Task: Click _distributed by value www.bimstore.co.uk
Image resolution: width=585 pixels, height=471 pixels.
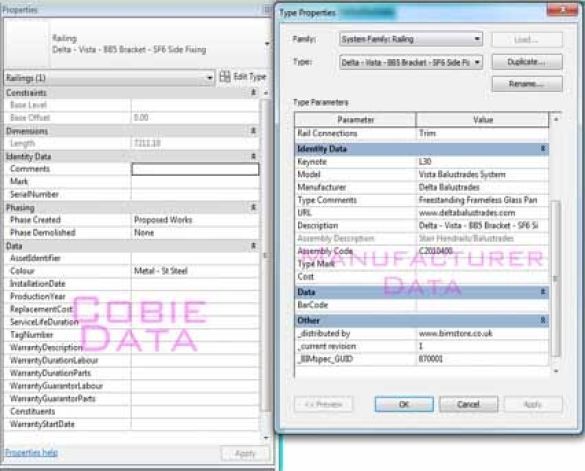Action: (x=482, y=333)
